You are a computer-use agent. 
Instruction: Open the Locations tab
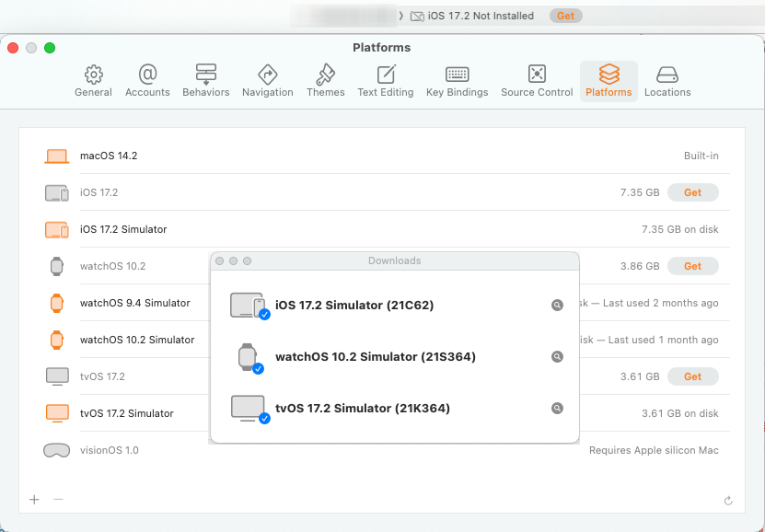pos(667,81)
